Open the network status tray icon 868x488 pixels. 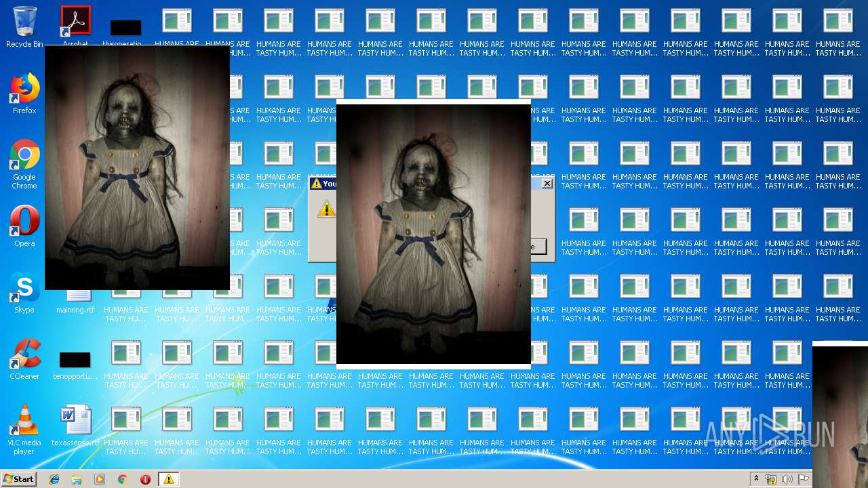[771, 479]
